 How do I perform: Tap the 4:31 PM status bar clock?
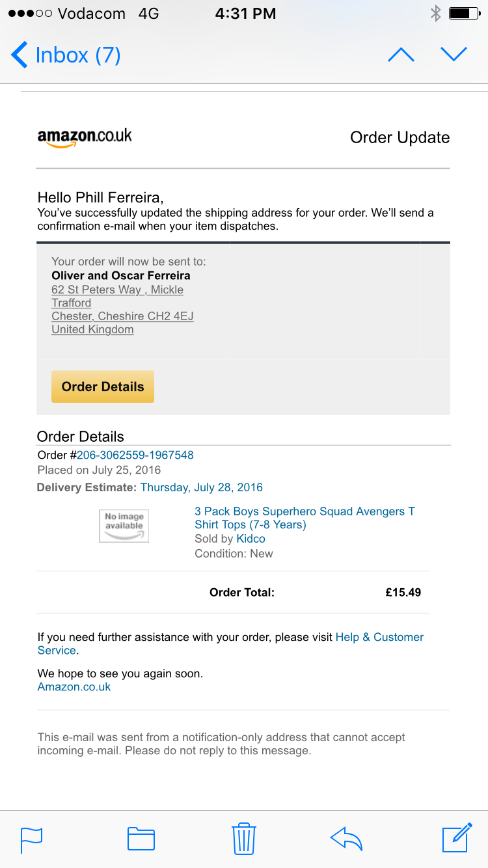tap(245, 14)
